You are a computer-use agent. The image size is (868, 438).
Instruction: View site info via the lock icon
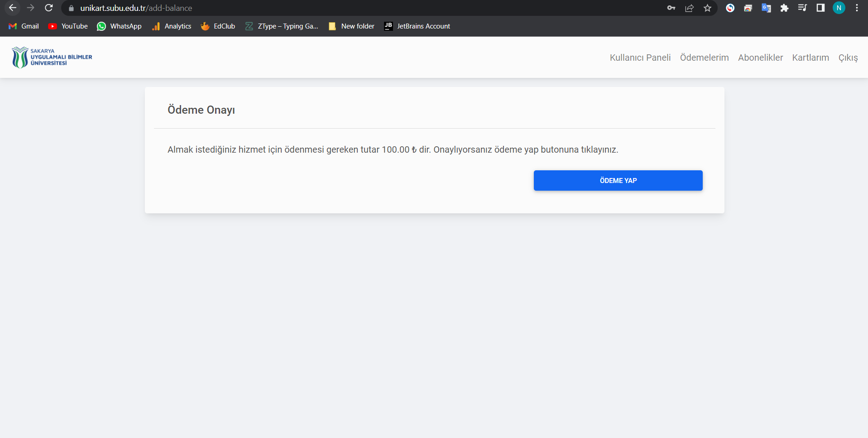click(x=71, y=8)
